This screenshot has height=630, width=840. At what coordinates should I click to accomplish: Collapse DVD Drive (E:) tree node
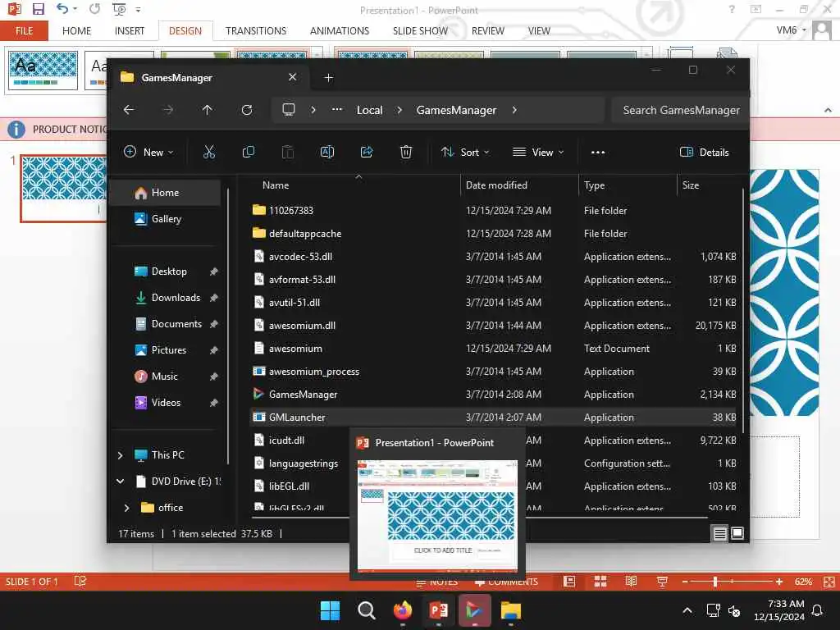click(x=120, y=481)
